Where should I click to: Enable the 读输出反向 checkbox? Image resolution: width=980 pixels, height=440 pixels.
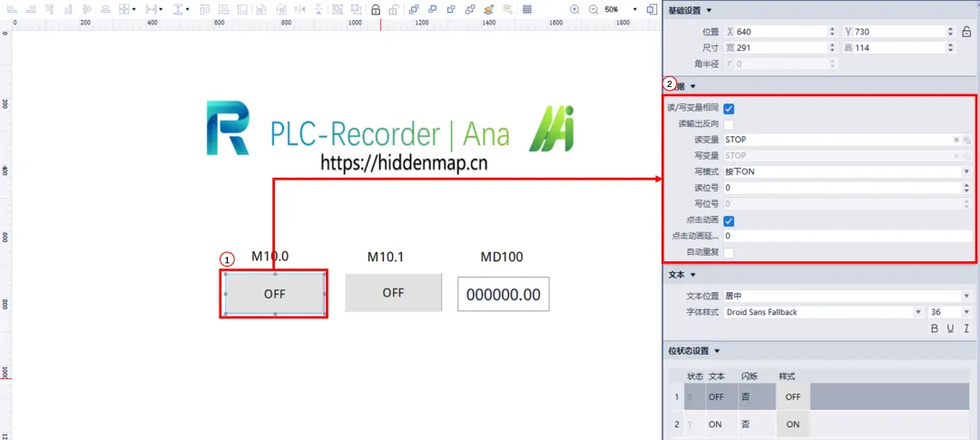tap(729, 124)
